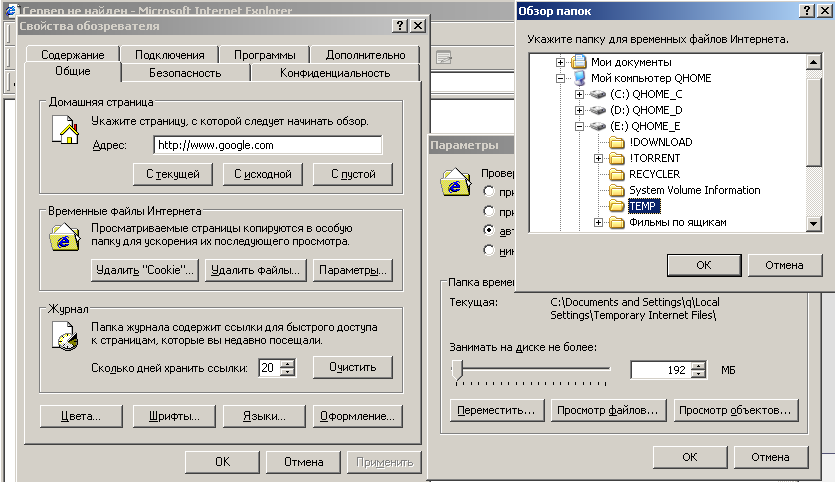Select the third, checked radio button in Параметры
This screenshot has height=482, width=835.
[489, 230]
